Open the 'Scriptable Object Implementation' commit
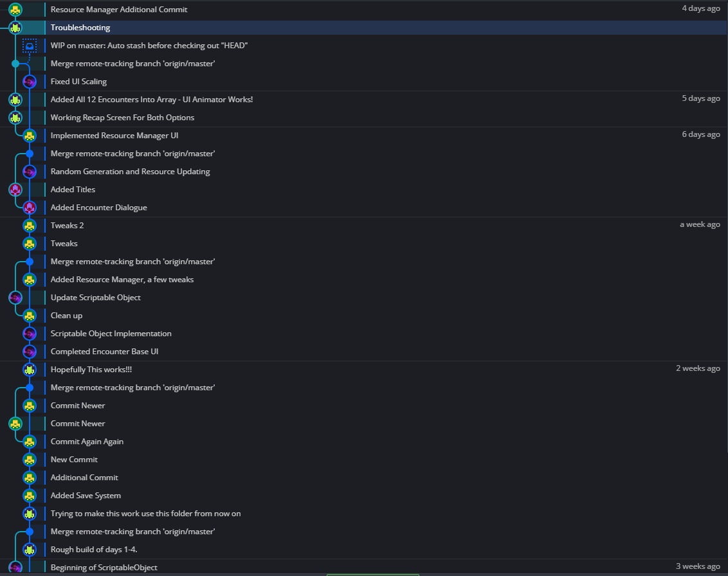Screen dimensions: 728x576 [111, 334]
